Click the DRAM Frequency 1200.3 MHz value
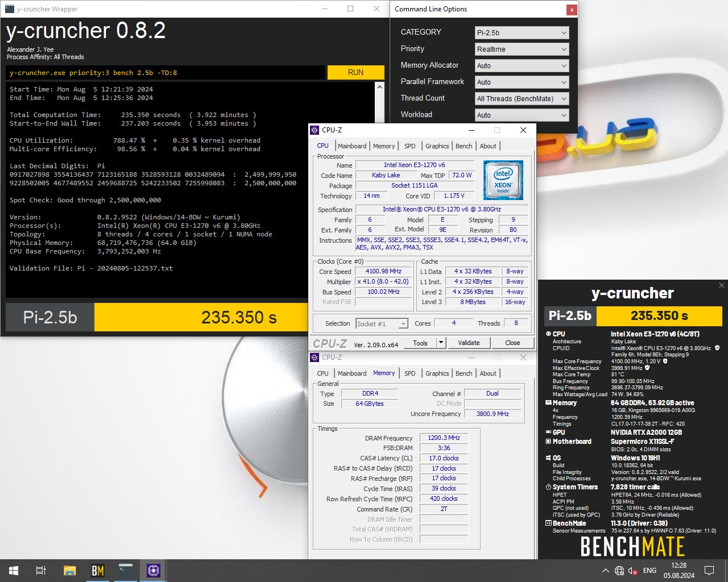The width and height of the screenshot is (728, 582). pyautogui.click(x=444, y=438)
